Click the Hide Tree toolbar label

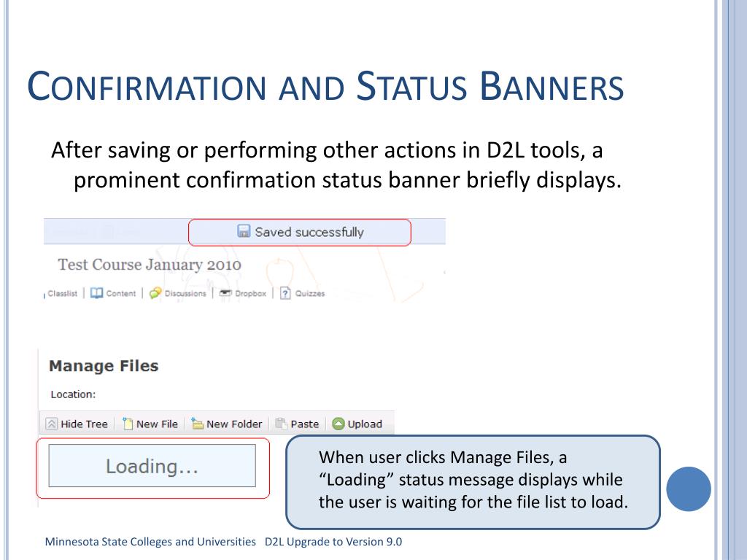(x=85, y=424)
